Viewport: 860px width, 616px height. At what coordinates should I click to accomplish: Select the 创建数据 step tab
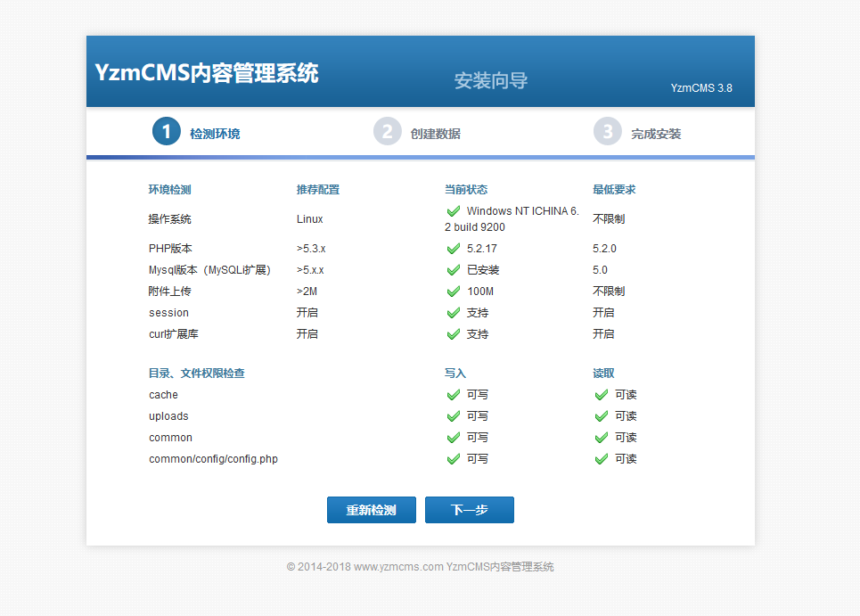436,134
